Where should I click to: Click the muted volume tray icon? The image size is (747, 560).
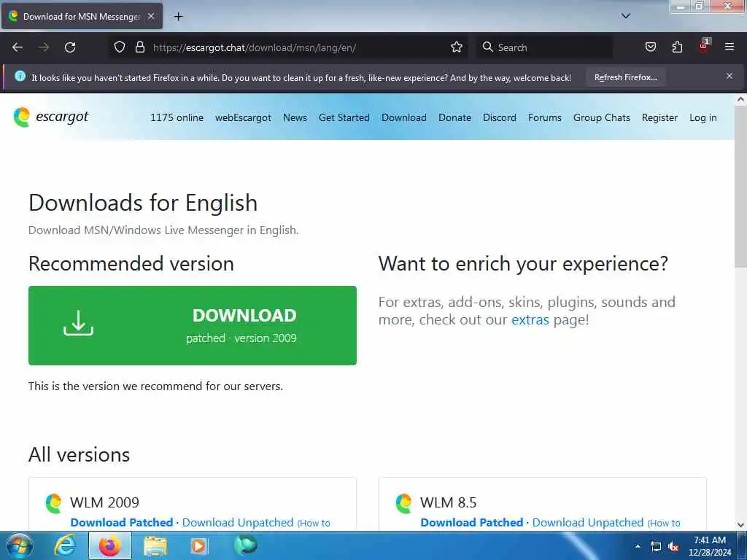pyautogui.click(x=673, y=547)
